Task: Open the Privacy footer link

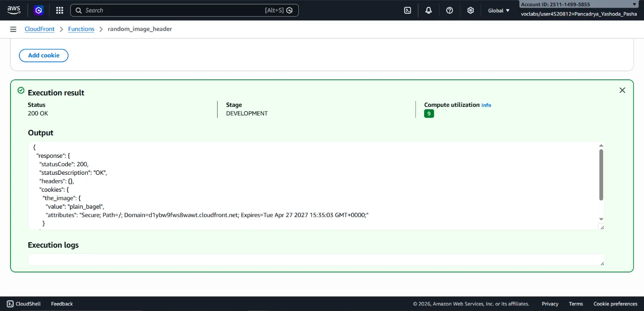Action: point(550,304)
